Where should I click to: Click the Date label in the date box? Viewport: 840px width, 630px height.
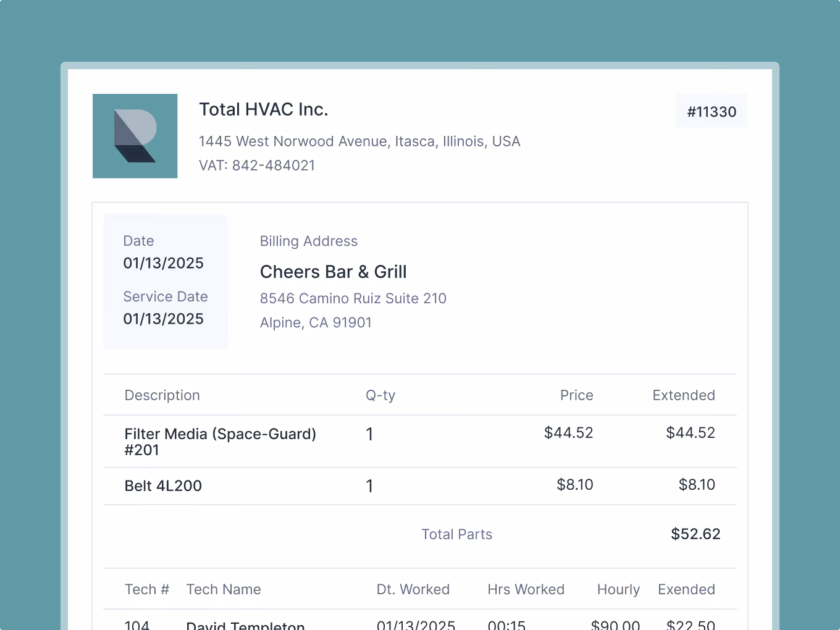click(138, 241)
